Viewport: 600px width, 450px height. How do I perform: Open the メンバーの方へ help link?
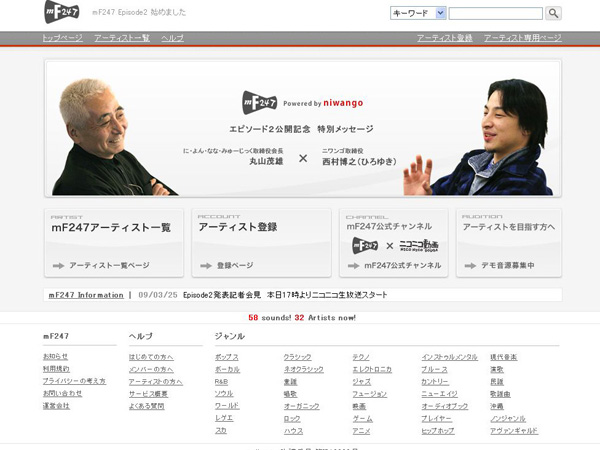tap(151, 369)
